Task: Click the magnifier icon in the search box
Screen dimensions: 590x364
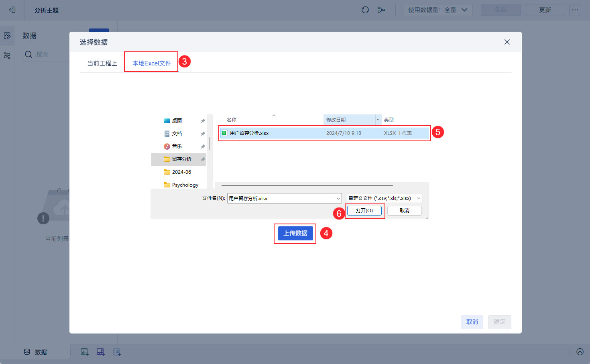Action: [28, 54]
